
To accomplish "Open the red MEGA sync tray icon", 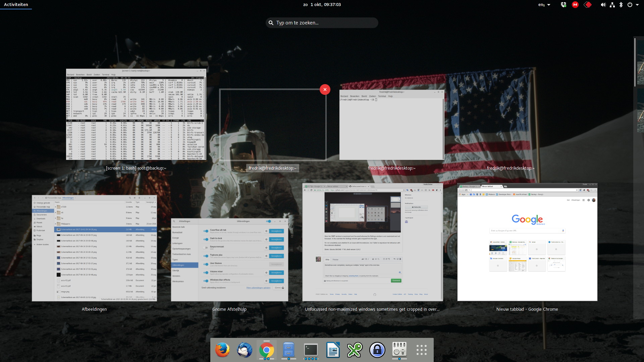I will [x=575, y=5].
